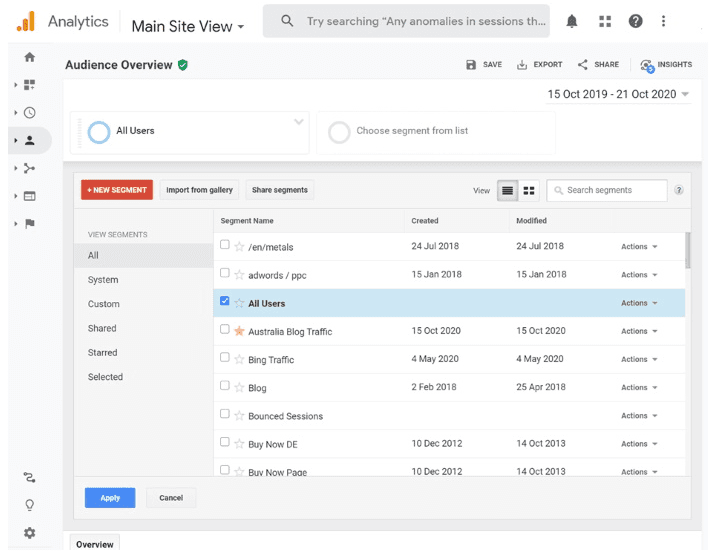Click the Insights button
722x557 pixels.
pyautogui.click(x=666, y=65)
